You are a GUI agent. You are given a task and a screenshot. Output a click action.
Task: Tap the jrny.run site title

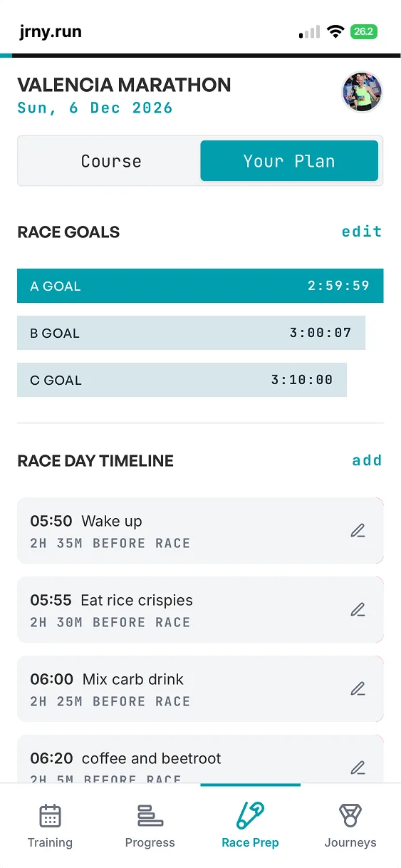[x=51, y=32]
